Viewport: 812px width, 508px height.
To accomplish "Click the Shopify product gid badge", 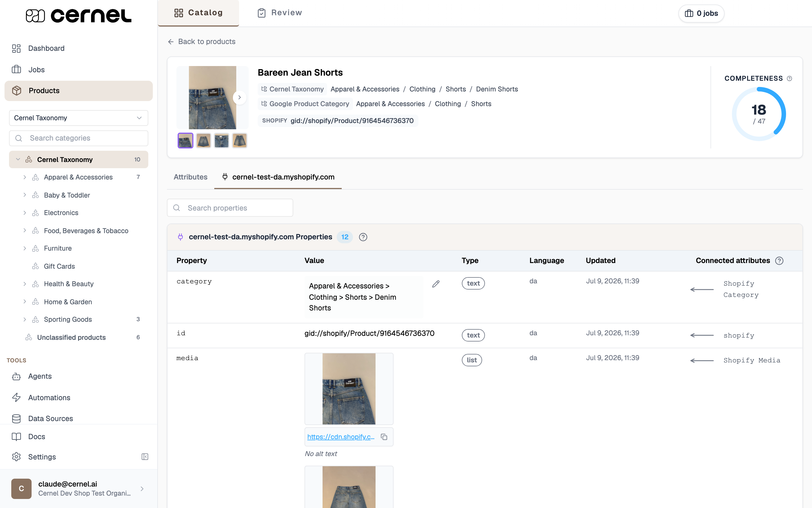I will point(338,121).
